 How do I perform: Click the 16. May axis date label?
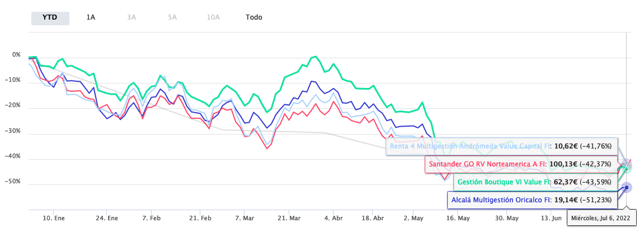(458, 217)
